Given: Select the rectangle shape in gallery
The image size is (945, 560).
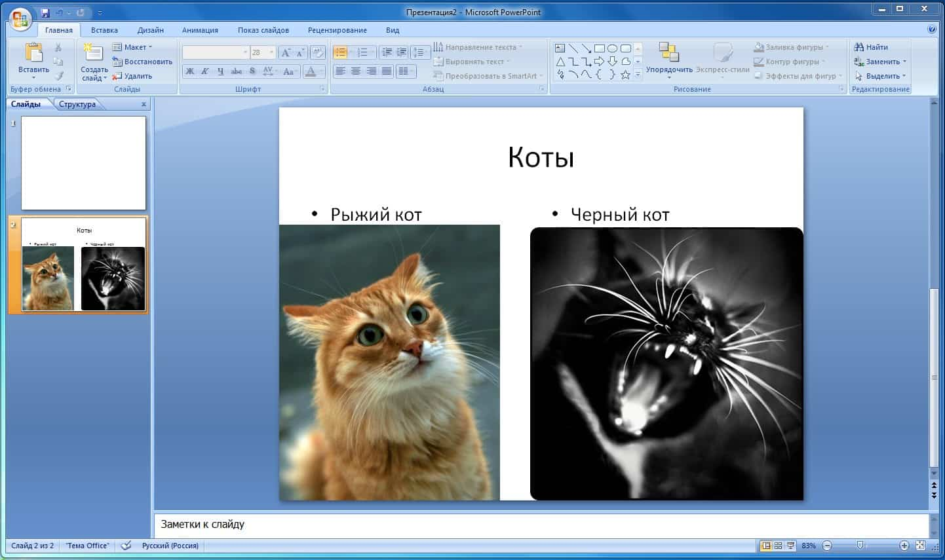Looking at the screenshot, I should (x=599, y=48).
